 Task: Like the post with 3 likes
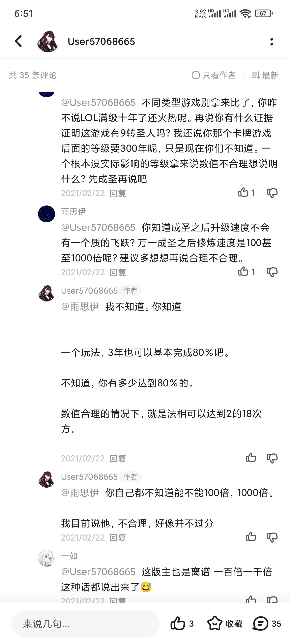[x=178, y=624]
